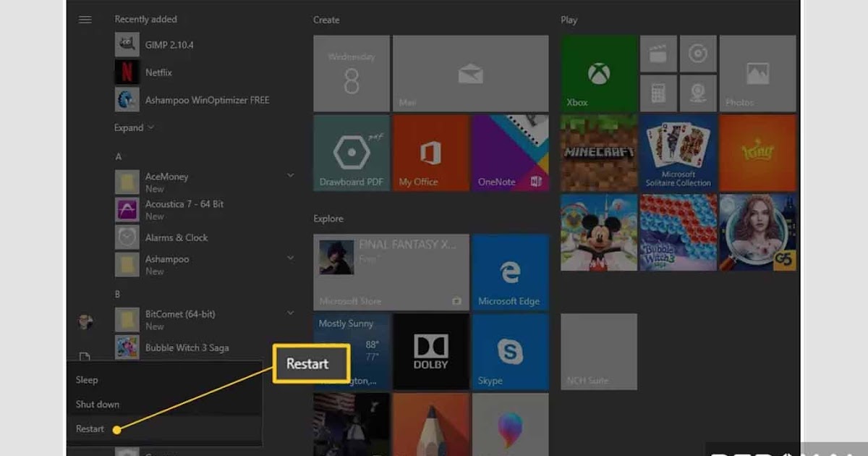The height and width of the screenshot is (456, 868).
Task: Launch GIMP 2.10.4 from recently added
Action: click(x=154, y=45)
